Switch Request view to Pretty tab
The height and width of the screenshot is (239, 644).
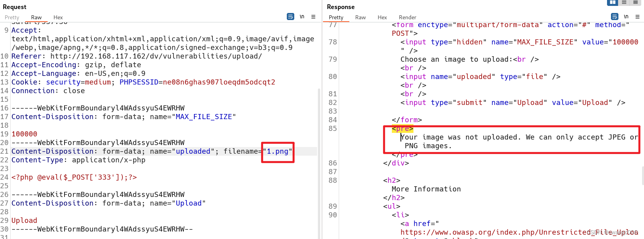click(x=12, y=17)
